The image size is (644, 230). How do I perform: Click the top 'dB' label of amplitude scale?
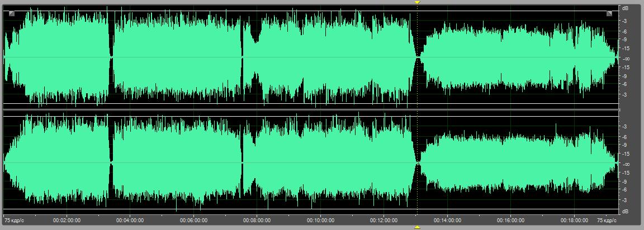625,8
